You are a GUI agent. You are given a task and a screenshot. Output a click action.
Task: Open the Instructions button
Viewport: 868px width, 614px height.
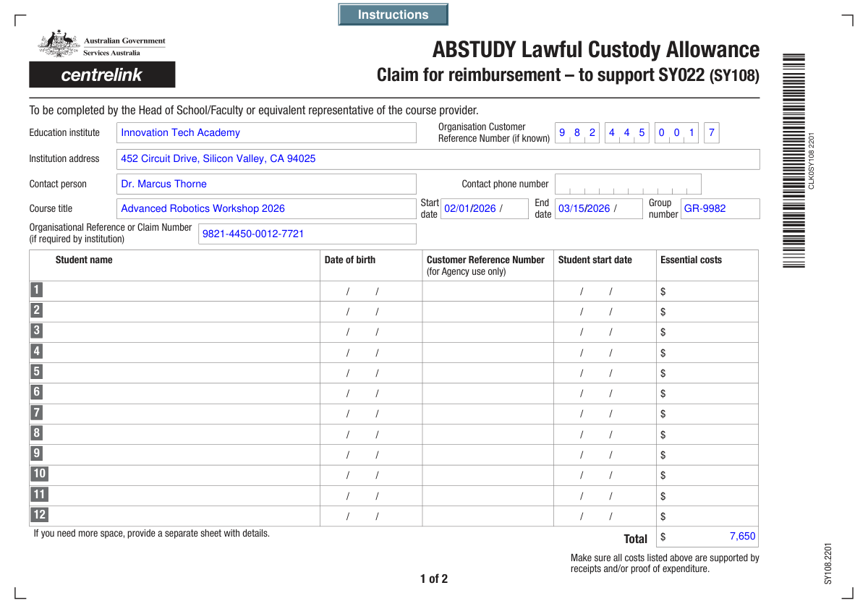(393, 14)
